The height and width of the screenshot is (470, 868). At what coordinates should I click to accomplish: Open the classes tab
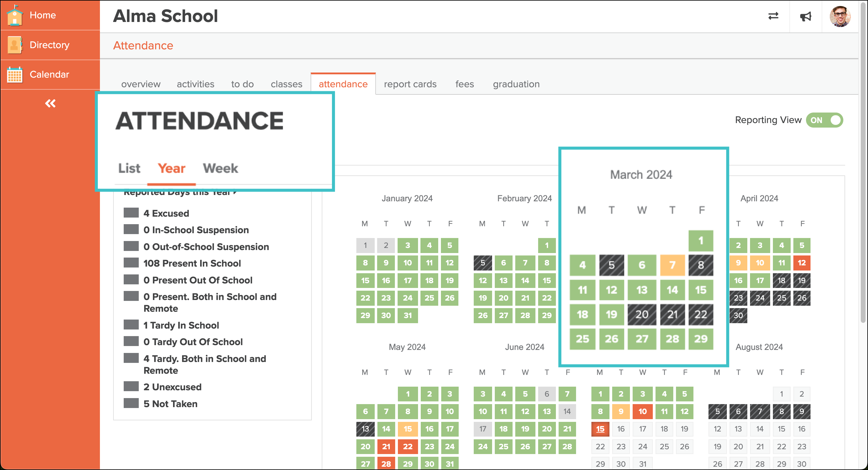pos(287,84)
